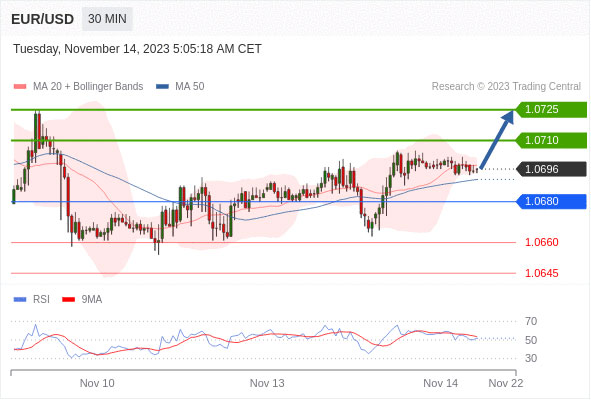The height and width of the screenshot is (402, 591).
Task: Click the 30 MIN timeframe badge
Action: pos(107,19)
